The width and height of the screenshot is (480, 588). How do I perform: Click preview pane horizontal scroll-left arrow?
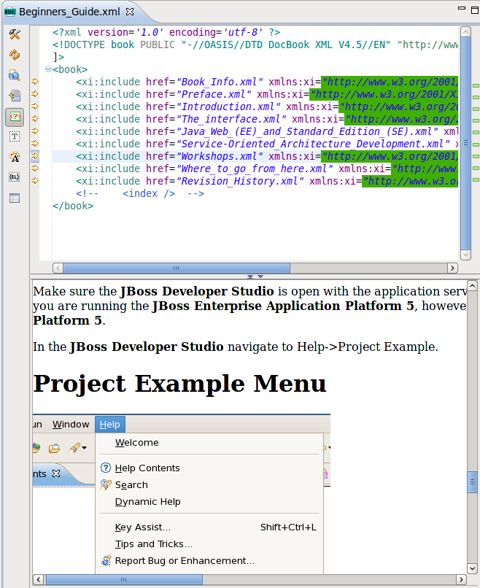38,579
